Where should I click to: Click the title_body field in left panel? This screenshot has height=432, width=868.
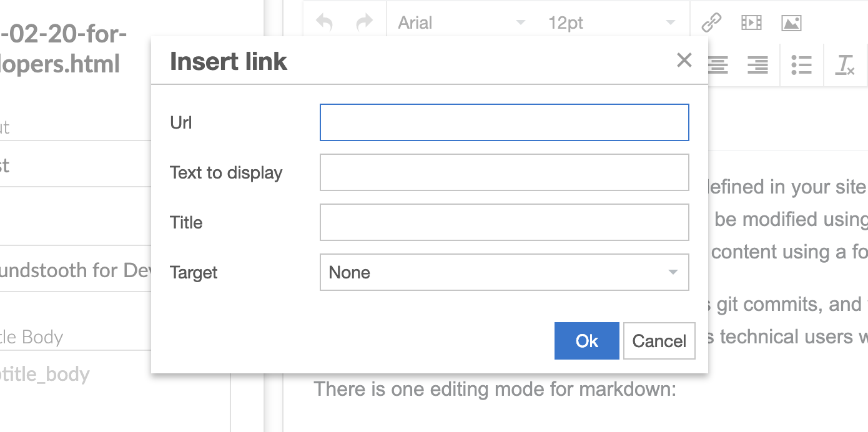(75, 374)
